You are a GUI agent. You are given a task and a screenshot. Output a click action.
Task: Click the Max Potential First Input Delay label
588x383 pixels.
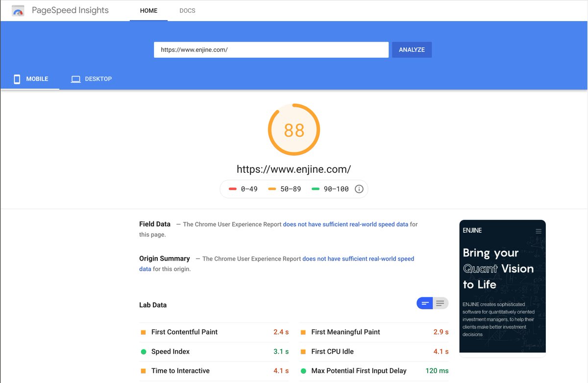(359, 371)
